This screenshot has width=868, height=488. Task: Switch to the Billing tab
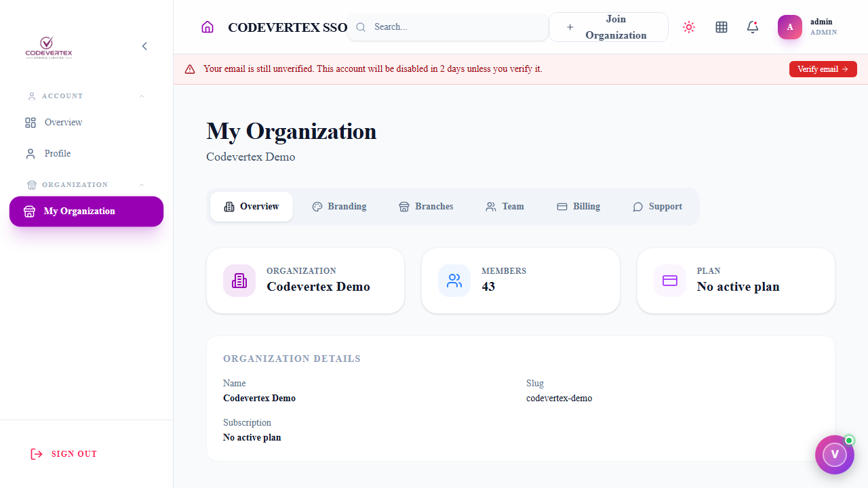(x=578, y=207)
